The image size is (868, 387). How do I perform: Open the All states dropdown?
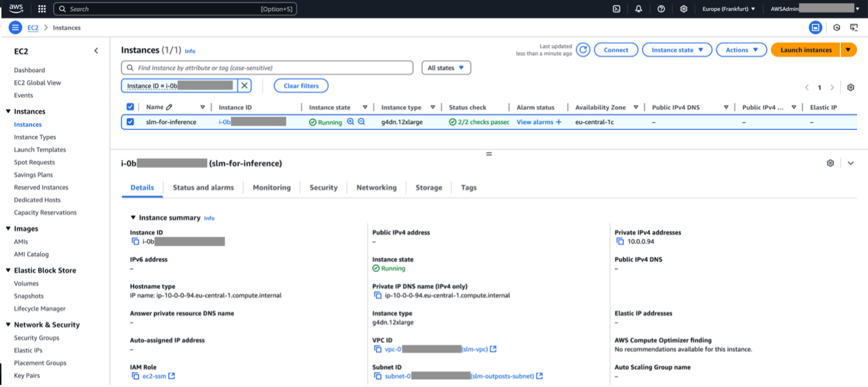[446, 68]
